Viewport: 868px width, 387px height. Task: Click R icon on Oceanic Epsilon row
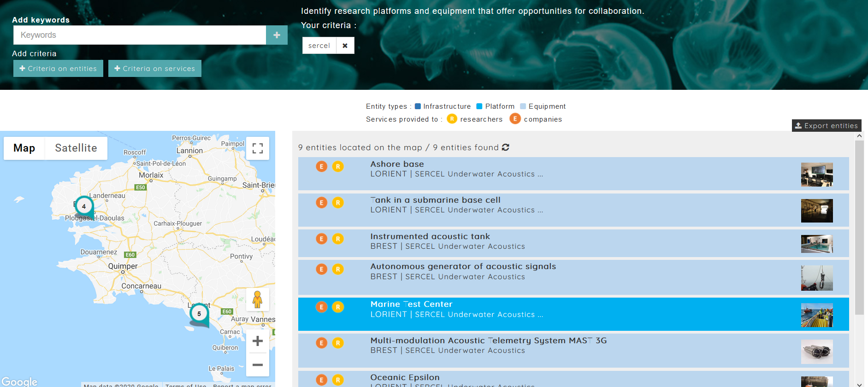tap(338, 380)
